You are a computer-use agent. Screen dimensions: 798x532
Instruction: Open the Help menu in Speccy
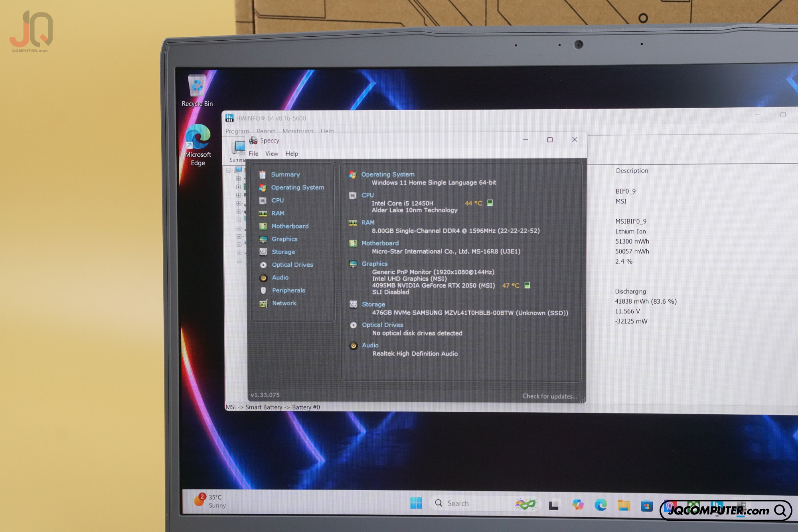(x=292, y=154)
